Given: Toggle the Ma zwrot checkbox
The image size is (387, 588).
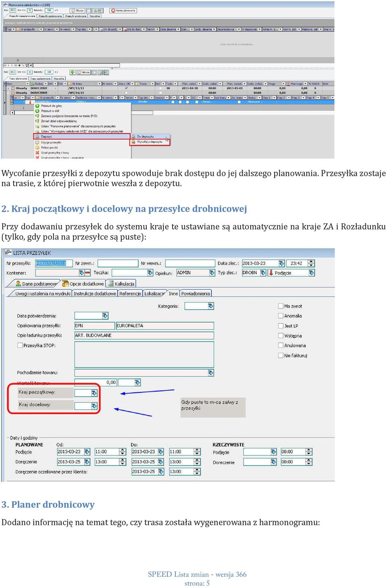Looking at the screenshot, I should pyautogui.click(x=281, y=306).
